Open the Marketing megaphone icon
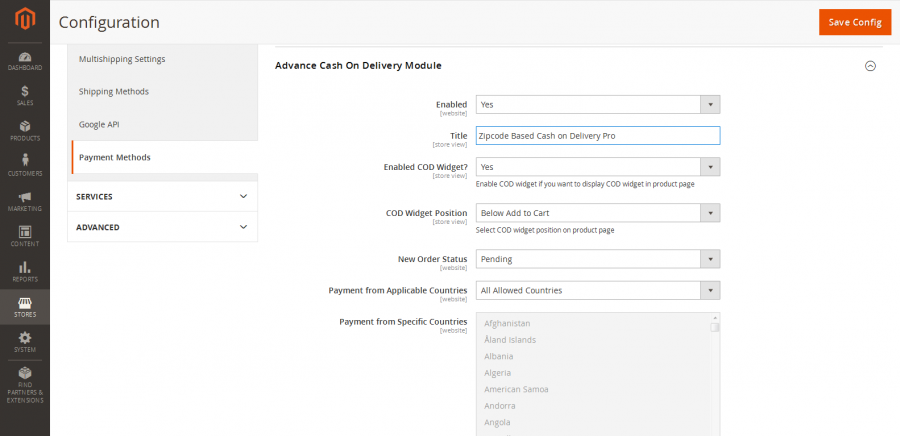900x436 pixels. [24, 201]
